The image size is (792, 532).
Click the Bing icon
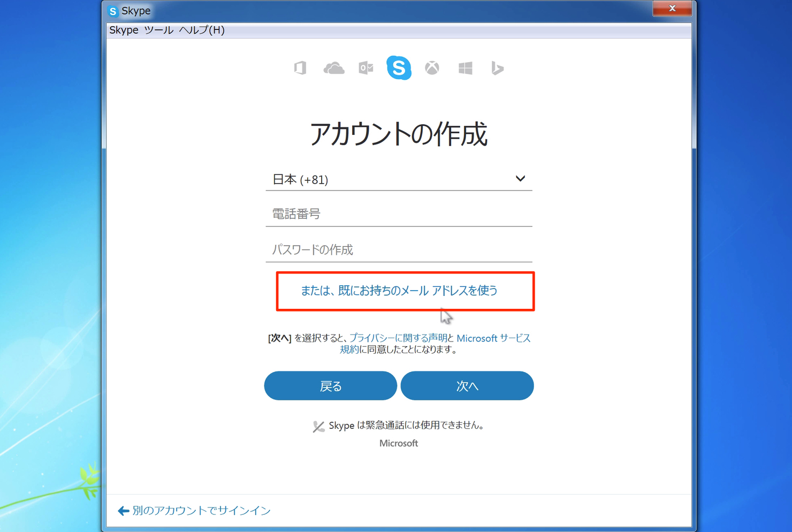(x=498, y=68)
